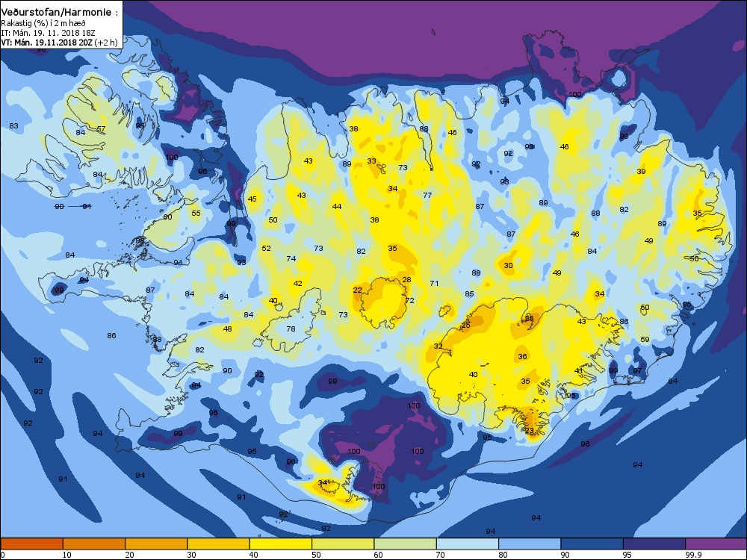Select offshore value 83 on the west side
The width and height of the screenshot is (747, 560).
tap(13, 125)
